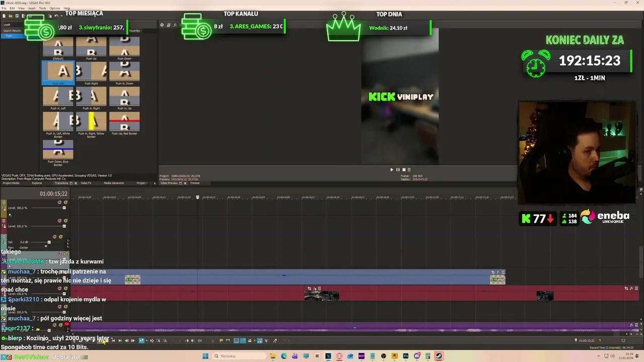Open File Explorer from the taskbar

273,356
